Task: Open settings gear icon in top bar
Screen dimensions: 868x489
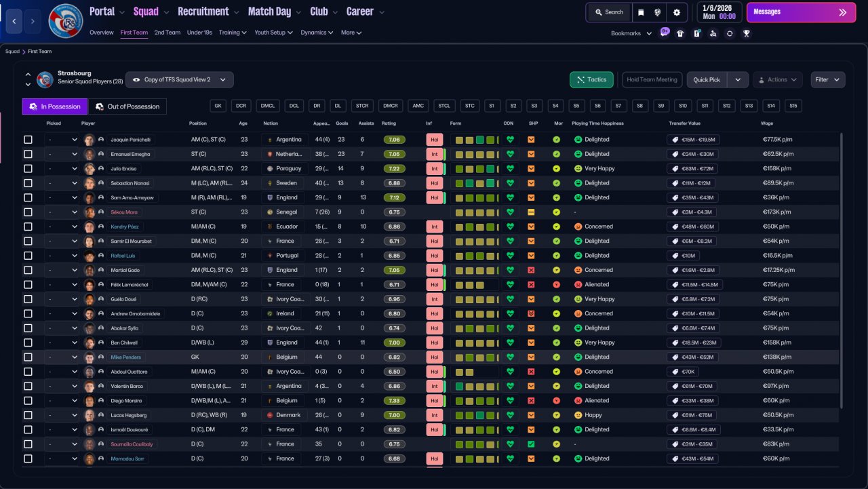Action: click(676, 12)
